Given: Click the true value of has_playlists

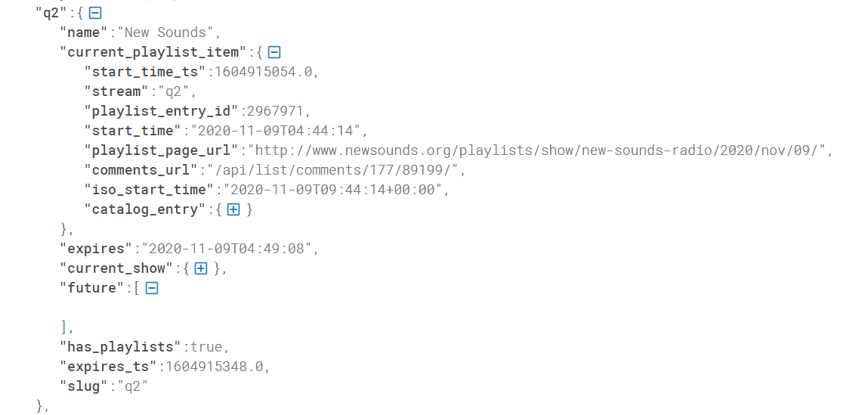Looking at the screenshot, I should (x=206, y=347).
